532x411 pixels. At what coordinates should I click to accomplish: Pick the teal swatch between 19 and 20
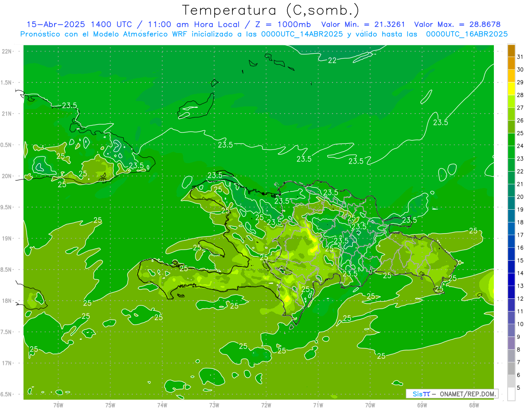512,203
